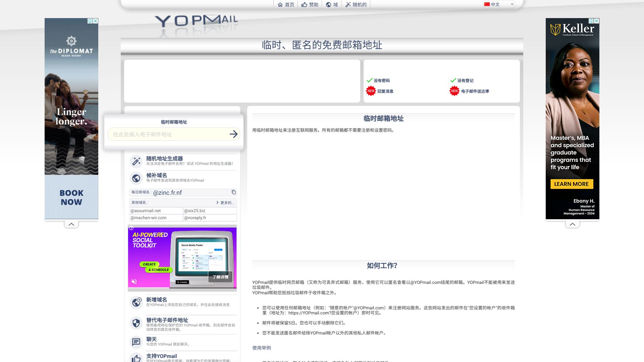Click the 没有密码 feature label
The width and height of the screenshot is (644, 362).
tap(382, 80)
